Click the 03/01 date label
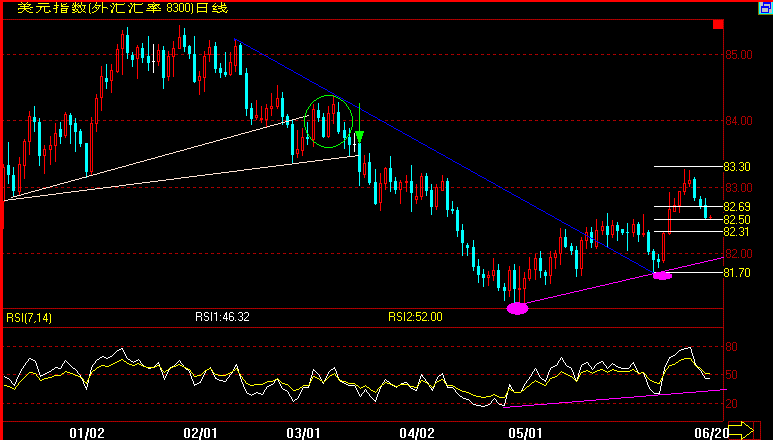Image resolution: width=773 pixels, height=440 pixels. click(x=304, y=433)
